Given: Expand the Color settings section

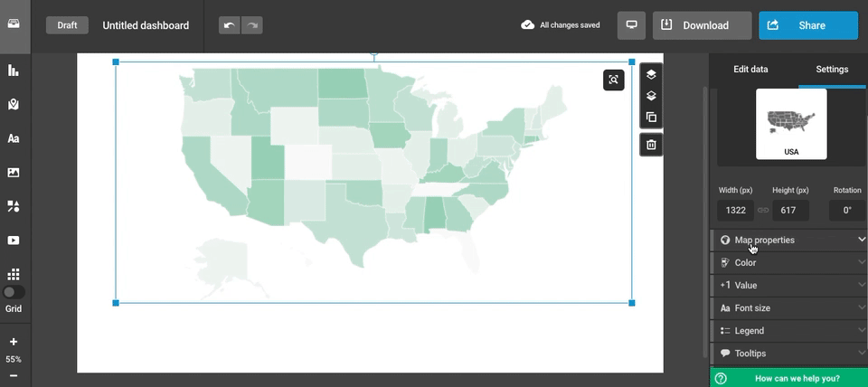Looking at the screenshot, I should tap(788, 262).
